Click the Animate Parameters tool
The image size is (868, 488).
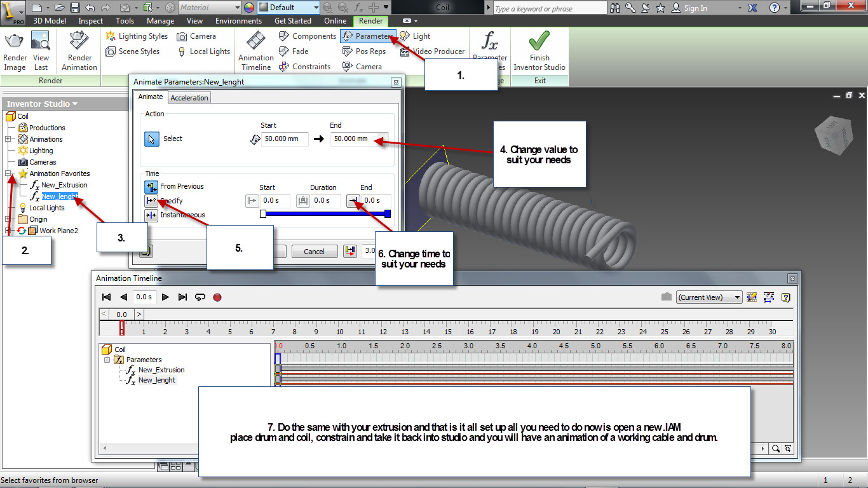point(367,36)
